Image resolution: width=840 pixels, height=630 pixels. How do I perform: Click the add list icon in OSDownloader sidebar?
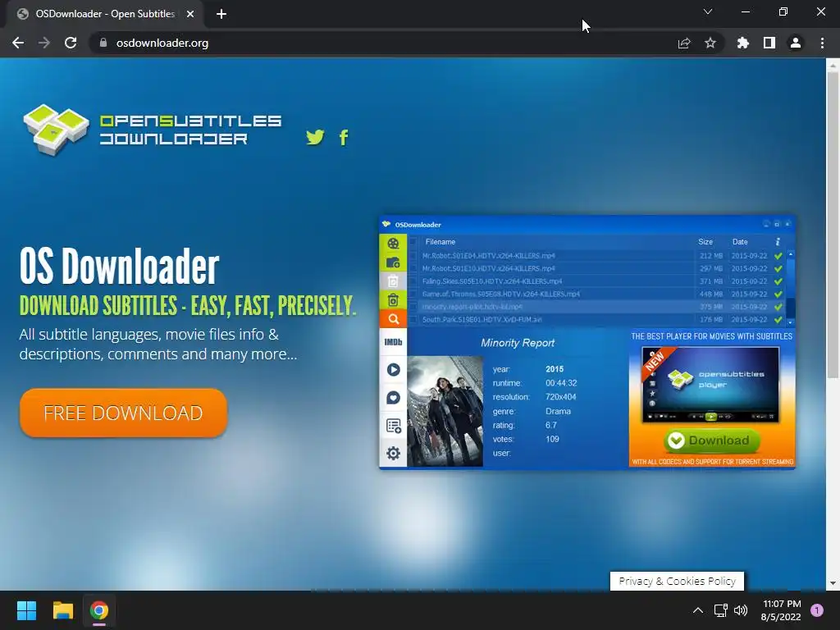393,426
